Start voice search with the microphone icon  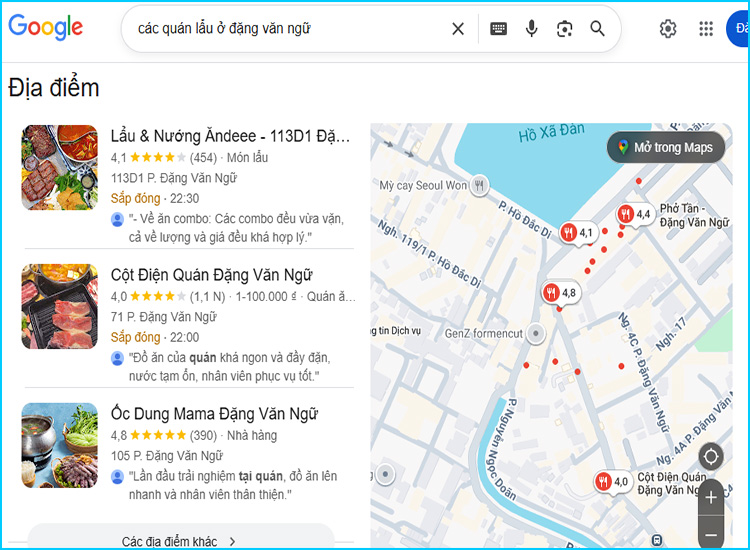(x=531, y=29)
